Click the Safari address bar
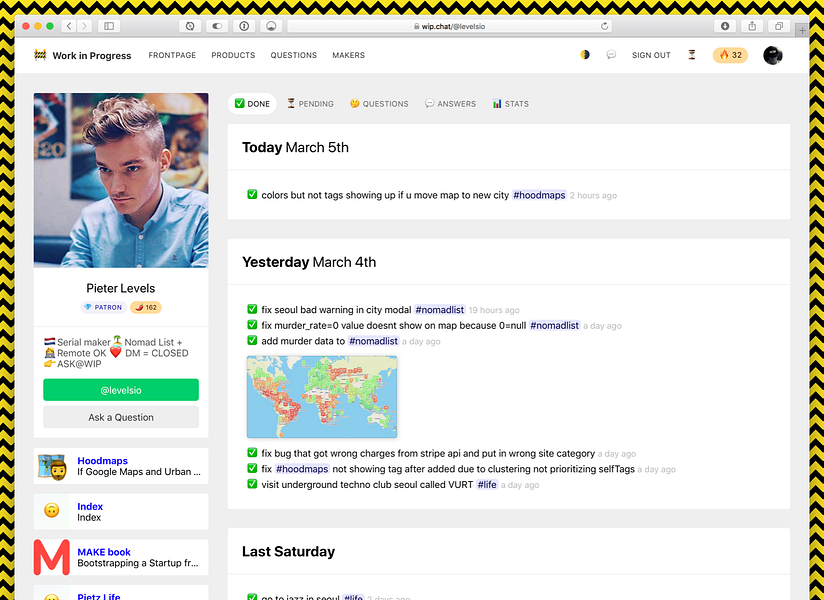This screenshot has width=824, height=600. coord(450,26)
